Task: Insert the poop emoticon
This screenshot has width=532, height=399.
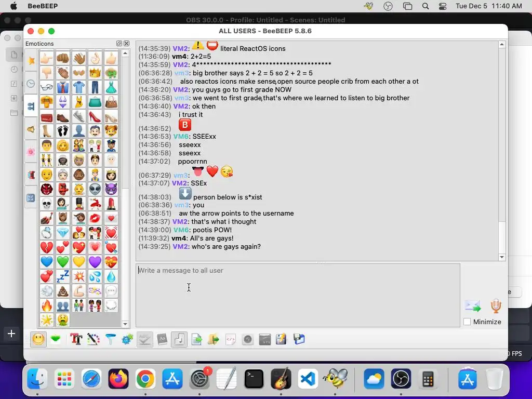Action: tap(63, 291)
